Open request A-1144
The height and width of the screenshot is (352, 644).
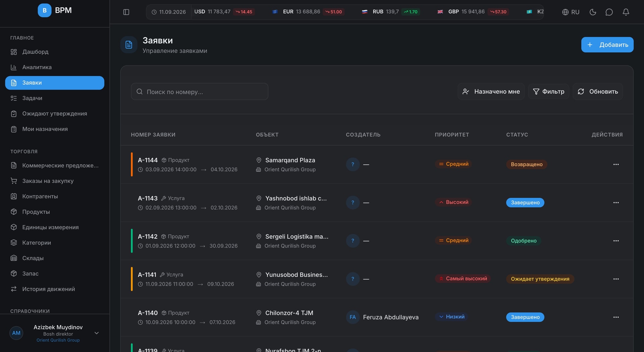pyautogui.click(x=148, y=160)
